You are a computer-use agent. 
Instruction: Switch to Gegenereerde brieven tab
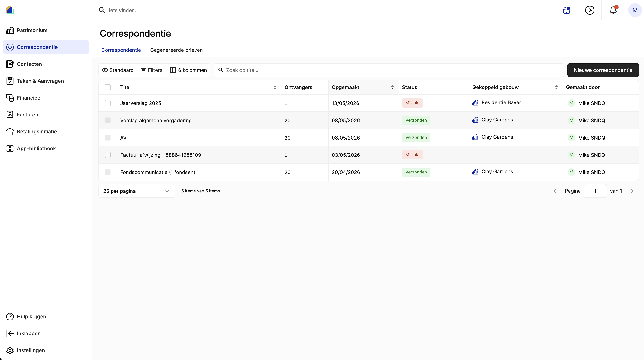click(x=176, y=50)
